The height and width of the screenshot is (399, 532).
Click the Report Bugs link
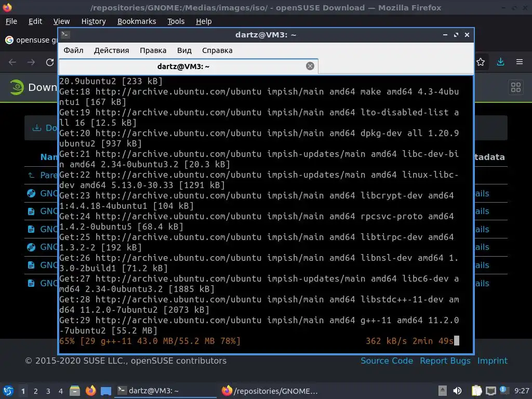445,361
